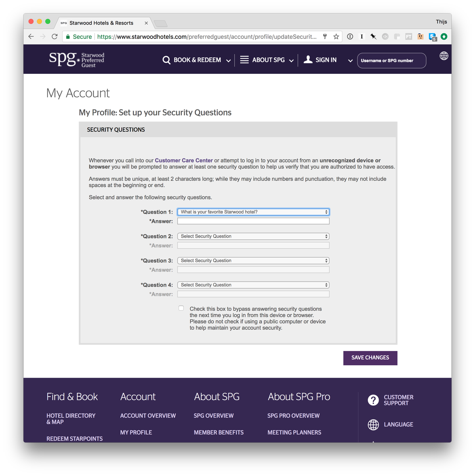Expand the Sign In chevron
This screenshot has height=476, width=475.
(351, 61)
